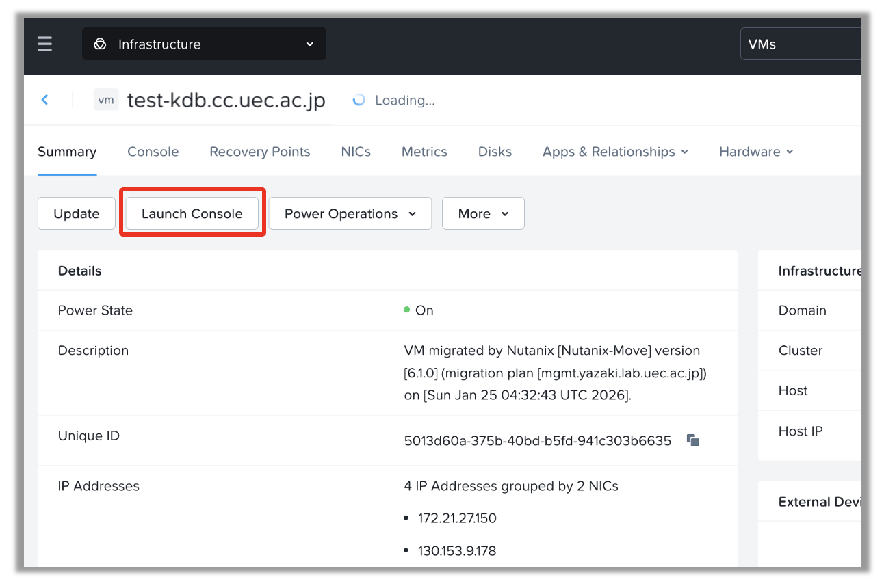This screenshot has height=588, width=884.
Task: Click the VMs search field
Action: pyautogui.click(x=801, y=44)
